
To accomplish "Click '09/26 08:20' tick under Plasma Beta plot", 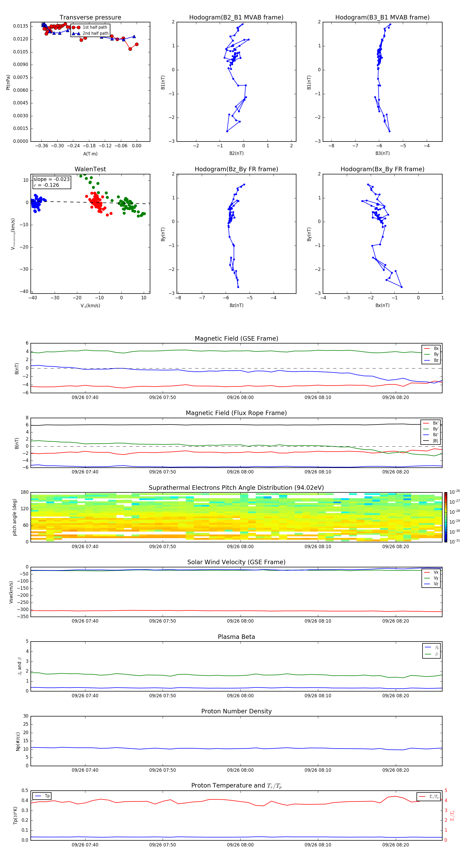I will [x=395, y=695].
